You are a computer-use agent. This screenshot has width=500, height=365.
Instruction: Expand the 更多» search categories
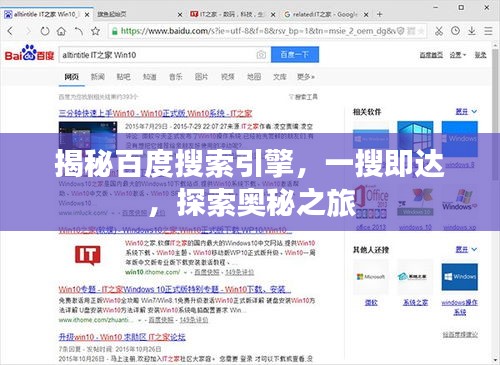(x=306, y=77)
